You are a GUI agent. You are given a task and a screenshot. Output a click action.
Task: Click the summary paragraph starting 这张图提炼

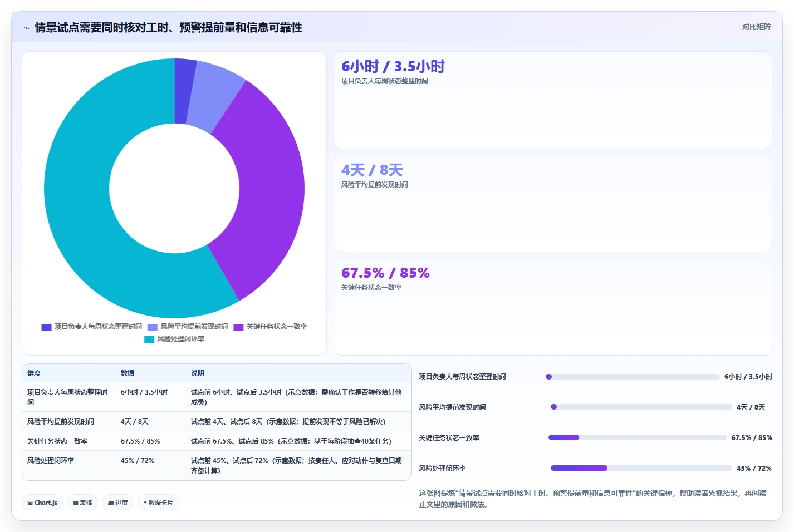(593, 499)
